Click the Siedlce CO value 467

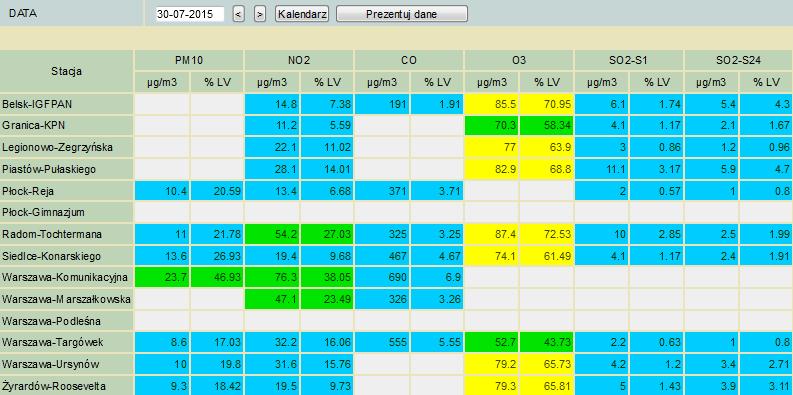click(x=382, y=256)
